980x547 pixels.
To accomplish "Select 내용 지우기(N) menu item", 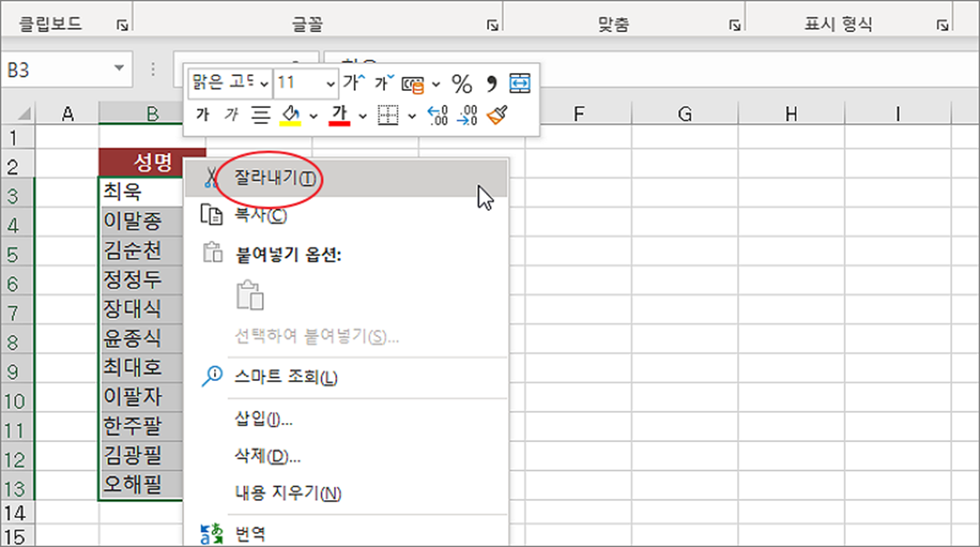I will click(x=347, y=494).
